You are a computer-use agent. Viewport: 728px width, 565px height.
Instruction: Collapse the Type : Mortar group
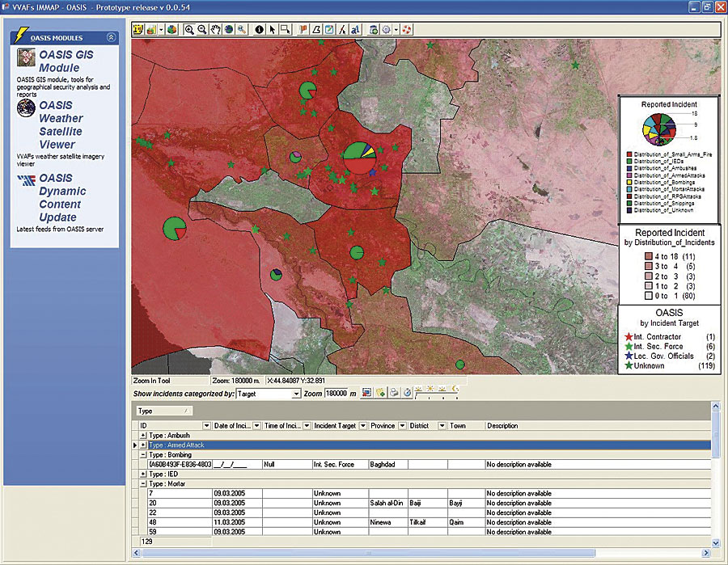143,483
